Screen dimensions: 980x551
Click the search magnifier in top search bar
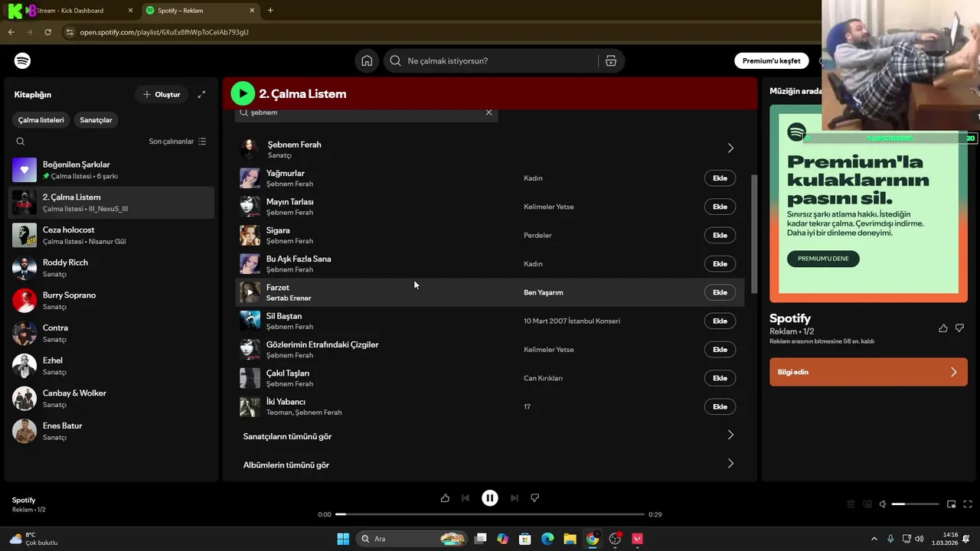(395, 61)
